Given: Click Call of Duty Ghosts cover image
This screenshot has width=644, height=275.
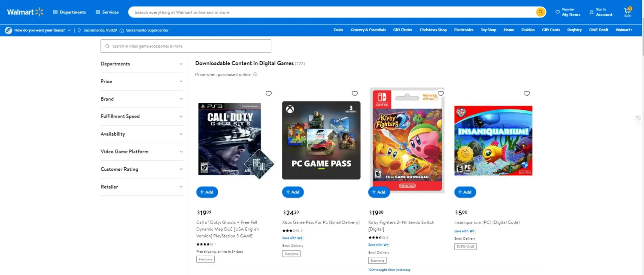Looking at the screenshot, I should 236,140.
